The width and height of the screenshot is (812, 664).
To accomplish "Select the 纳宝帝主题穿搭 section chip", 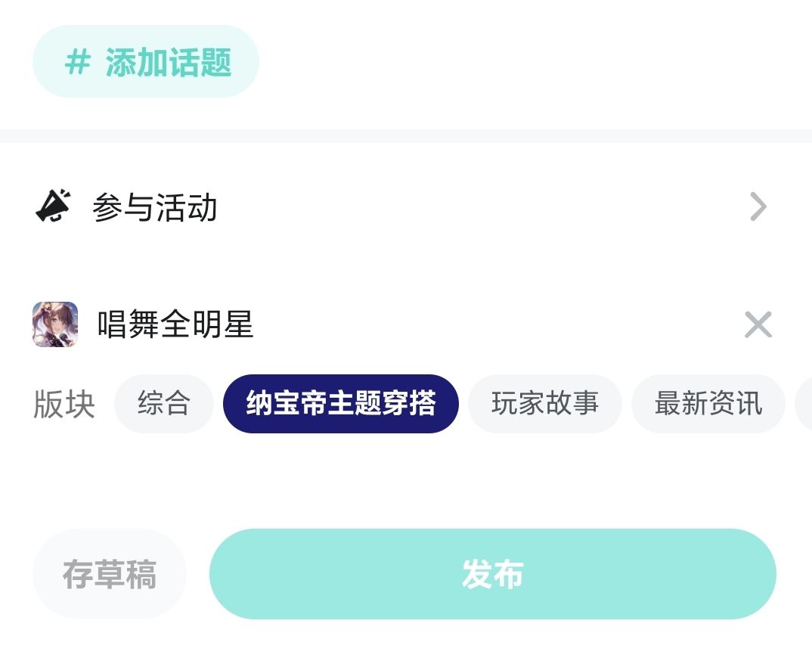I will [x=341, y=404].
